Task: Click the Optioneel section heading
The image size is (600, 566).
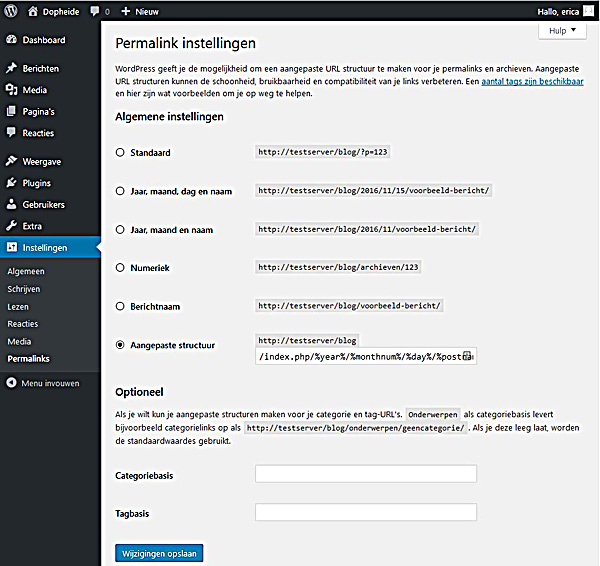Action: click(x=139, y=392)
